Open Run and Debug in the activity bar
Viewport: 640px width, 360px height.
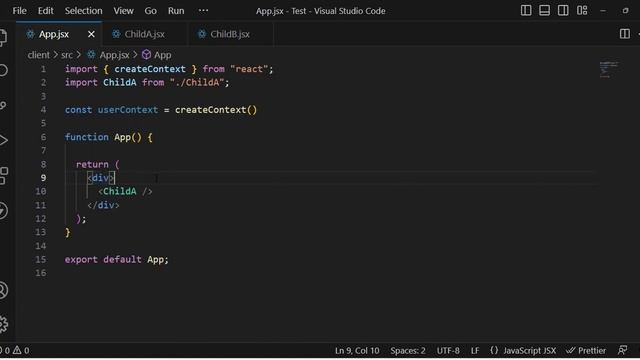3,140
